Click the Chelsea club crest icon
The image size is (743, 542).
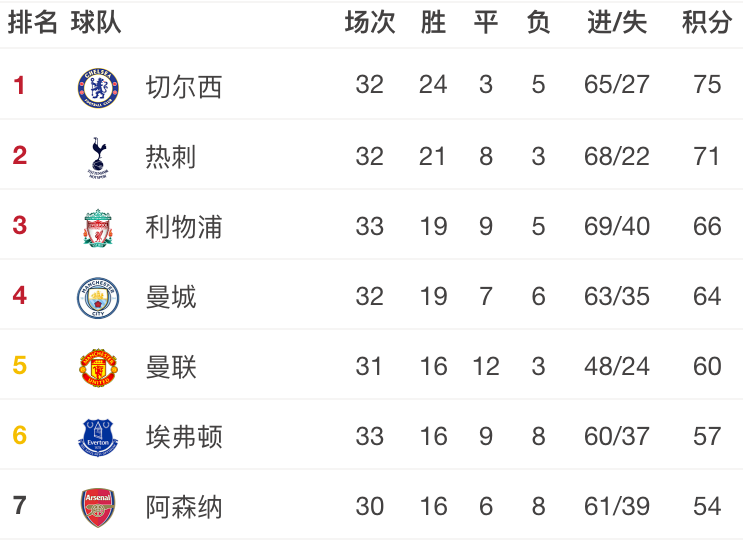(x=98, y=88)
